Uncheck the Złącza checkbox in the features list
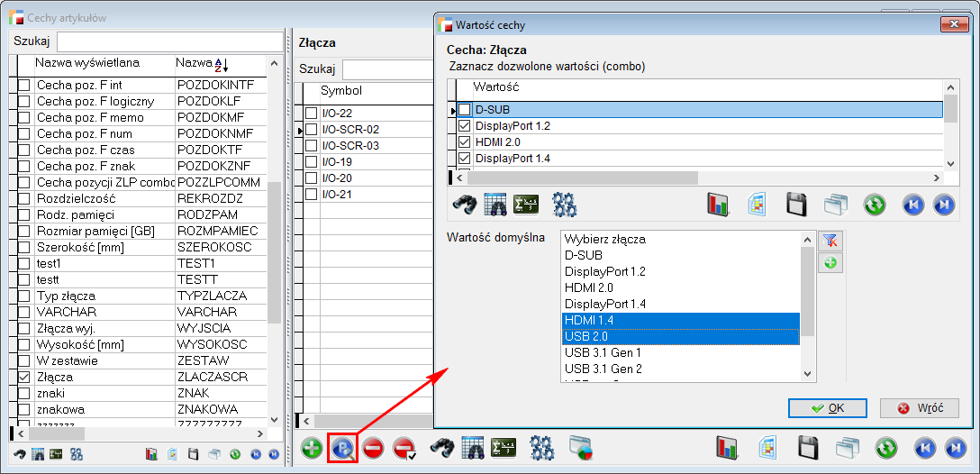The height and width of the screenshot is (474, 980). click(x=23, y=377)
